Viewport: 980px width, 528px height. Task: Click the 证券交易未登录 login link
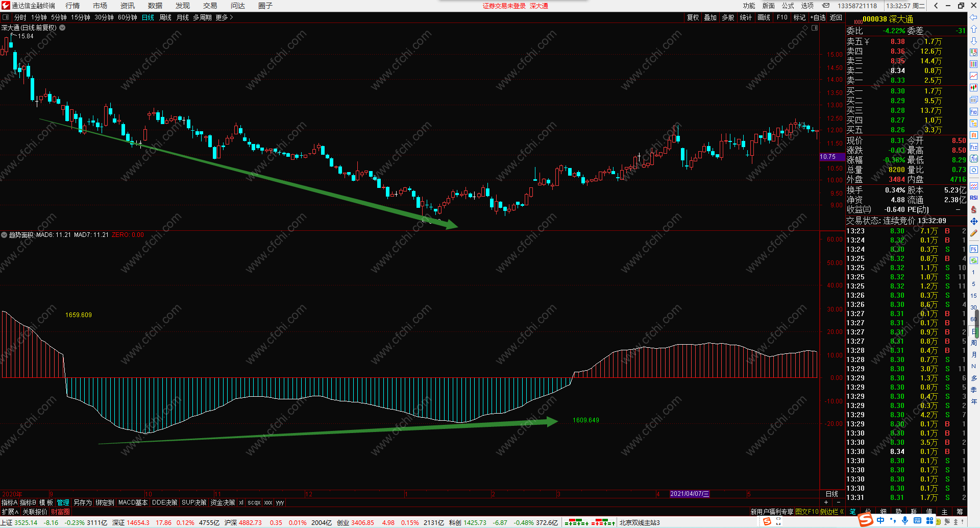point(504,6)
